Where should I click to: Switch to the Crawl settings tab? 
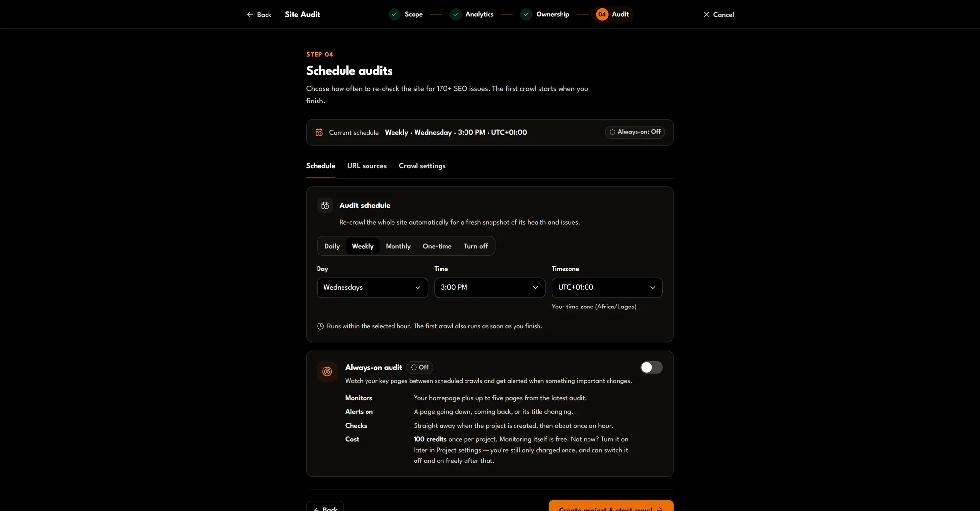(422, 166)
